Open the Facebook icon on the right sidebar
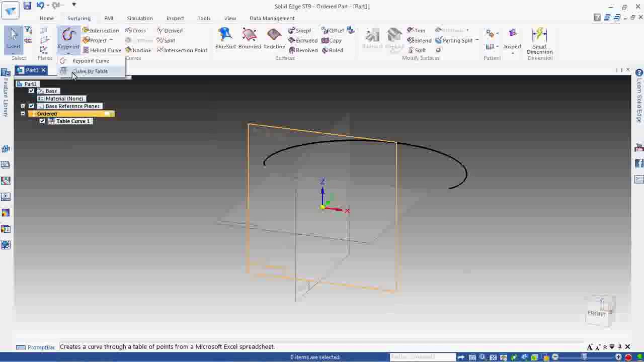This screenshot has height=362, width=644. 639,163
